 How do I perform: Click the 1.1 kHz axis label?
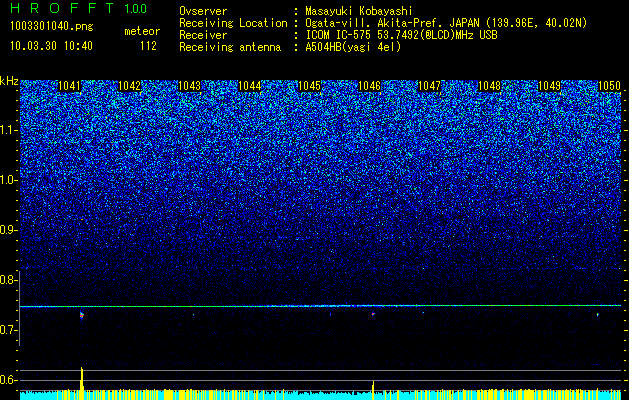point(9,130)
